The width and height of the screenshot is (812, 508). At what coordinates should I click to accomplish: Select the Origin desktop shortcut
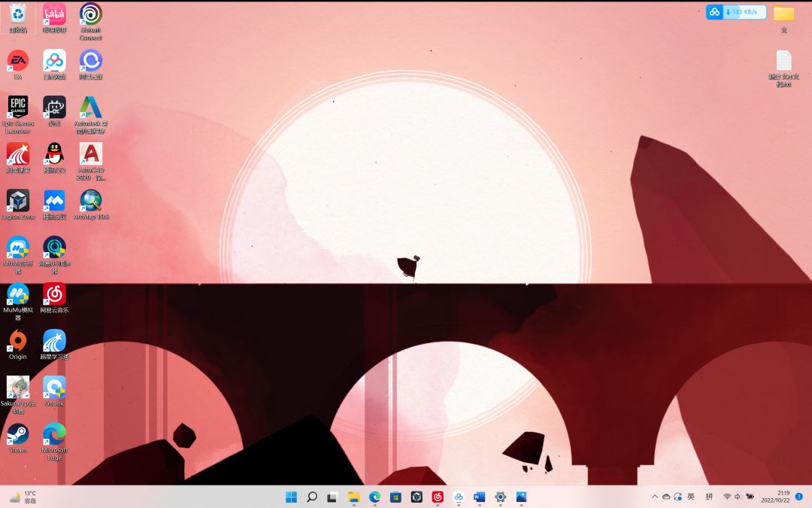tap(18, 345)
